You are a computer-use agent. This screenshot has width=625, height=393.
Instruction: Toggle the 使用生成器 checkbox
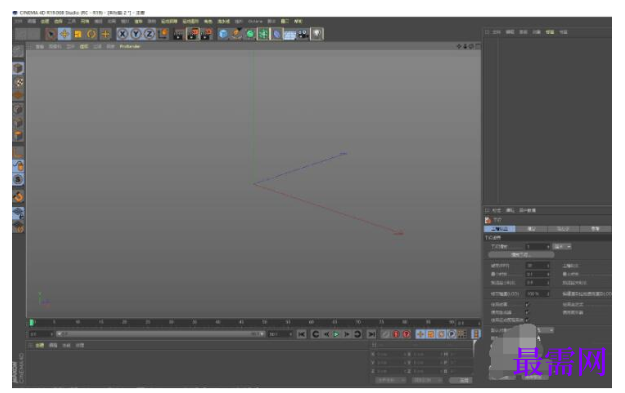coord(527,312)
